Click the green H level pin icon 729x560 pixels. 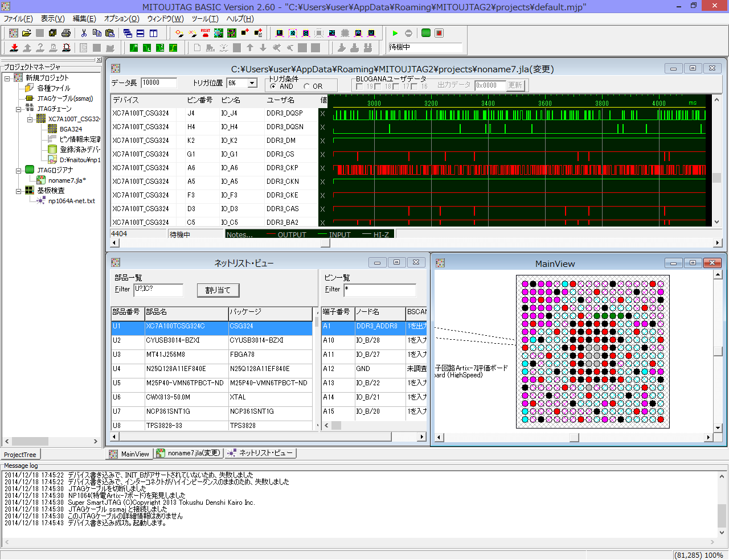[134, 48]
